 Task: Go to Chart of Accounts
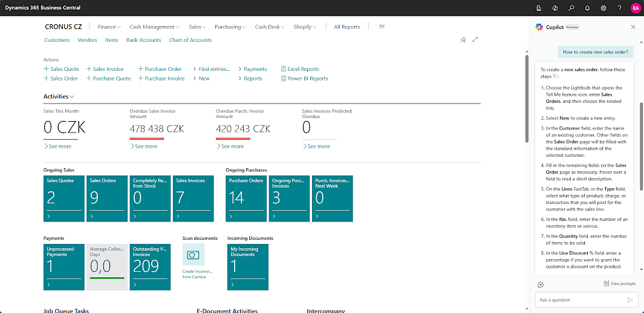tap(190, 40)
